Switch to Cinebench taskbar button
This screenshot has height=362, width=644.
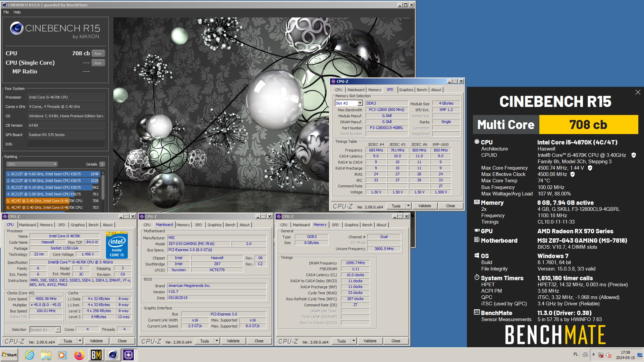coord(113,355)
